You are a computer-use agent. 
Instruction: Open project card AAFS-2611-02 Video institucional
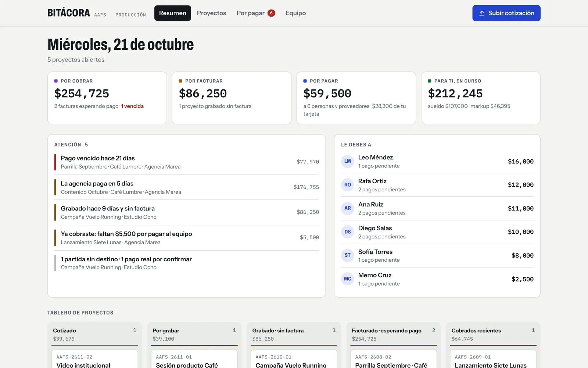pyautogui.click(x=95, y=359)
